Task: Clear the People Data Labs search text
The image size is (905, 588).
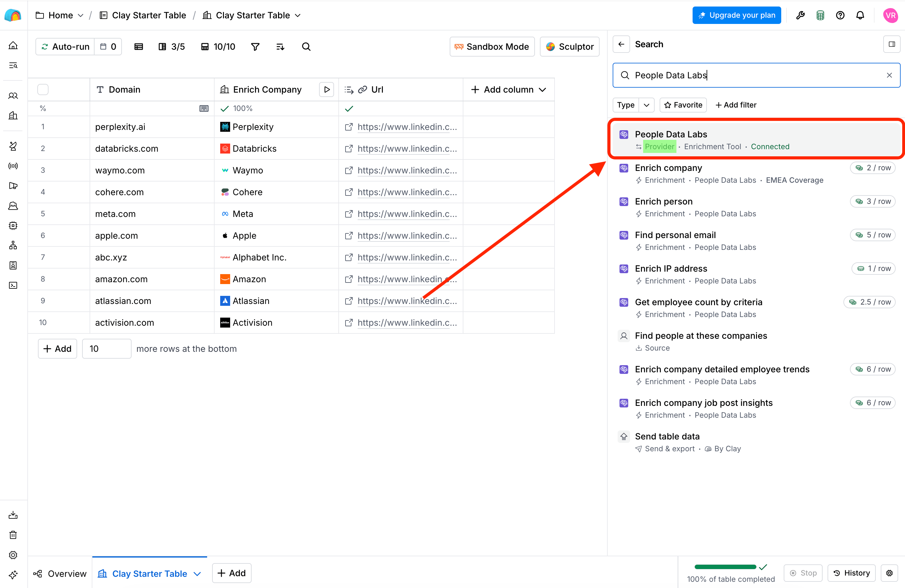Action: (889, 75)
